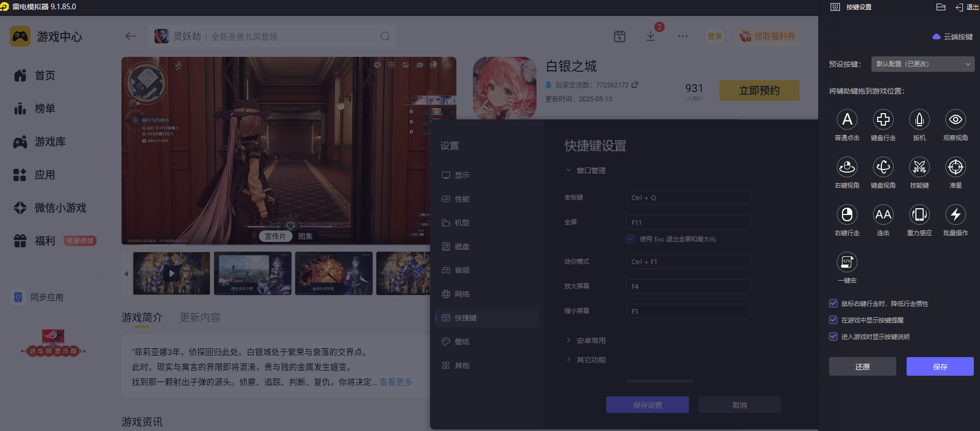Open 快捷键 shortcut settings tab

tap(486, 318)
